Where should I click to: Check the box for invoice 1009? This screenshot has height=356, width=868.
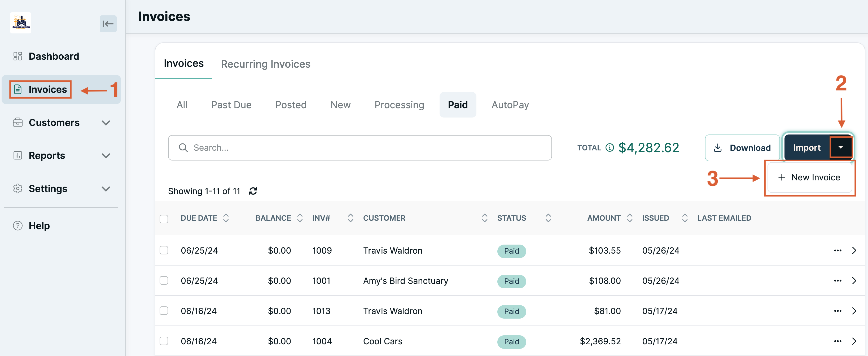point(164,250)
